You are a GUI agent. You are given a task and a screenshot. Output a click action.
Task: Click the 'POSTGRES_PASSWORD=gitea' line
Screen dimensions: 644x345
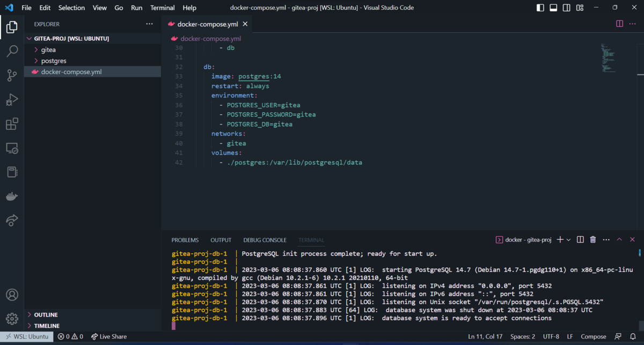click(x=271, y=115)
